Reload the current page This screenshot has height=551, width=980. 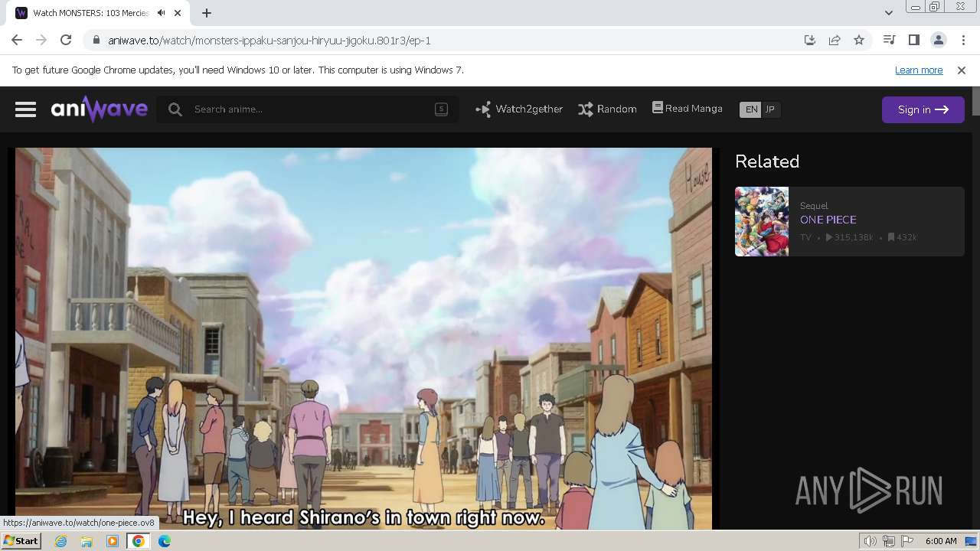pos(66,40)
